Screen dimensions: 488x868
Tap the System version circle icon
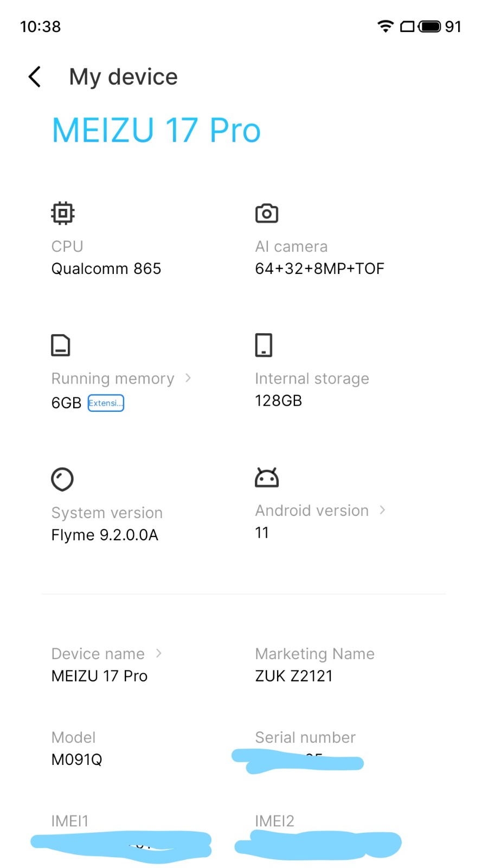point(62,479)
